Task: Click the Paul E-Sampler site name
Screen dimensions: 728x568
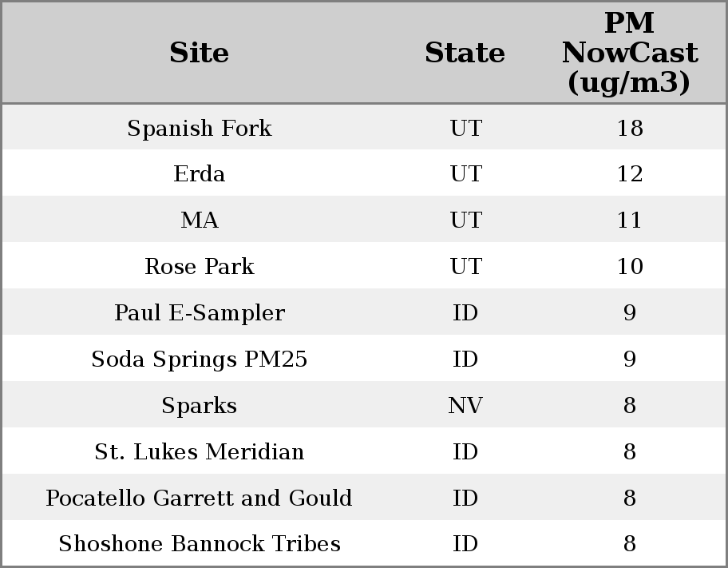Action: pos(200,312)
